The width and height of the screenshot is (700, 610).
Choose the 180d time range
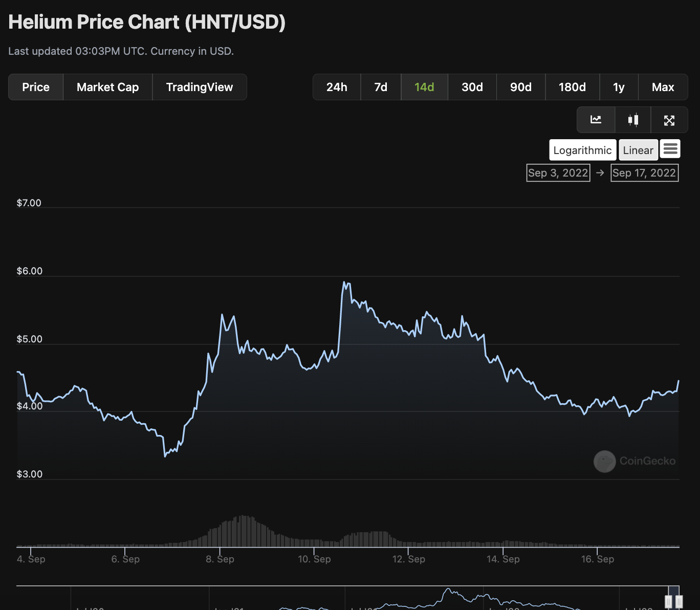point(572,87)
